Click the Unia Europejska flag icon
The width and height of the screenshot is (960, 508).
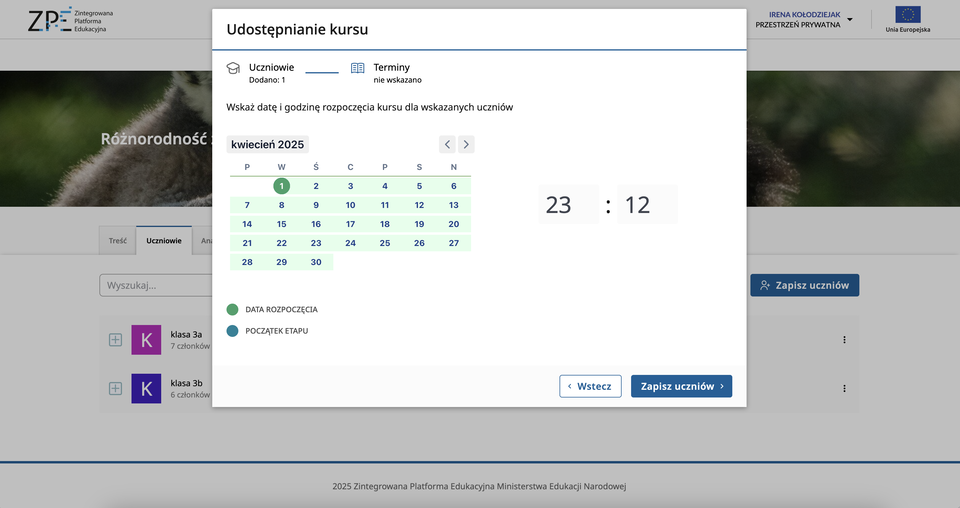(x=907, y=15)
